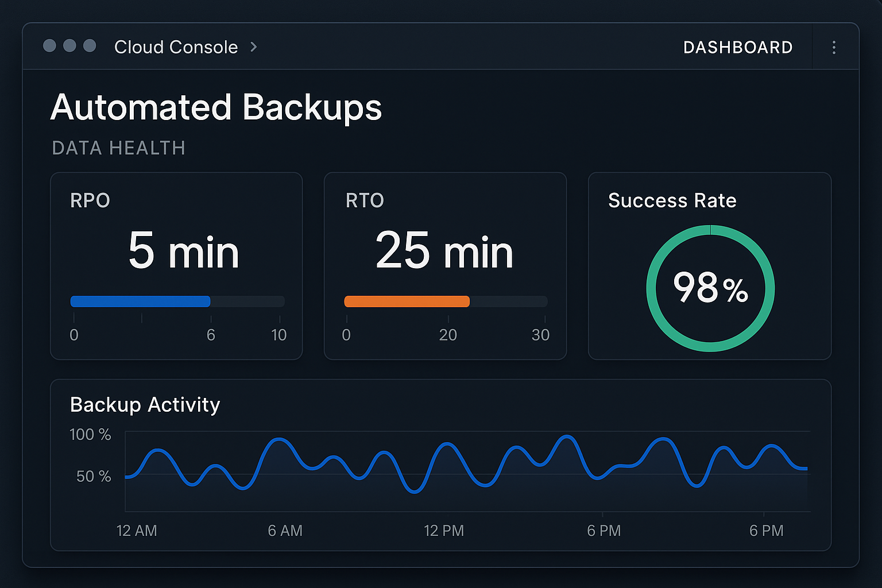The width and height of the screenshot is (882, 588).
Task: Toggle the 100% axis marker
Action: [90, 435]
